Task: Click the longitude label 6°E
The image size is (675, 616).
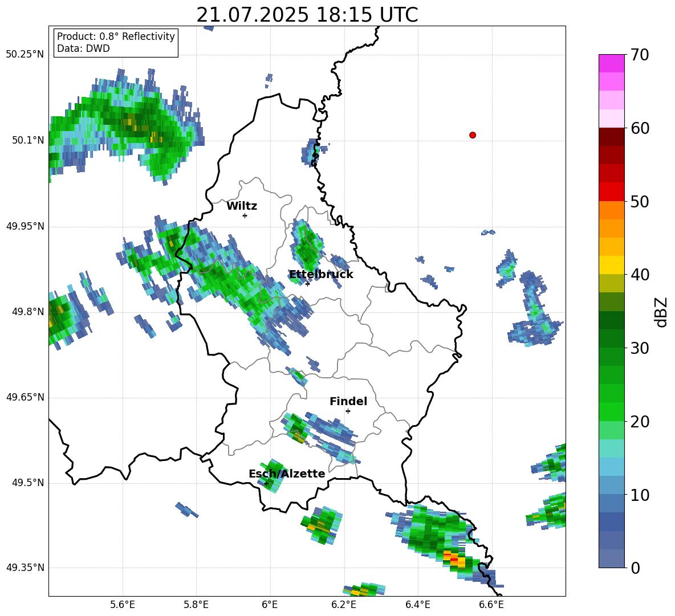Action: 270,605
